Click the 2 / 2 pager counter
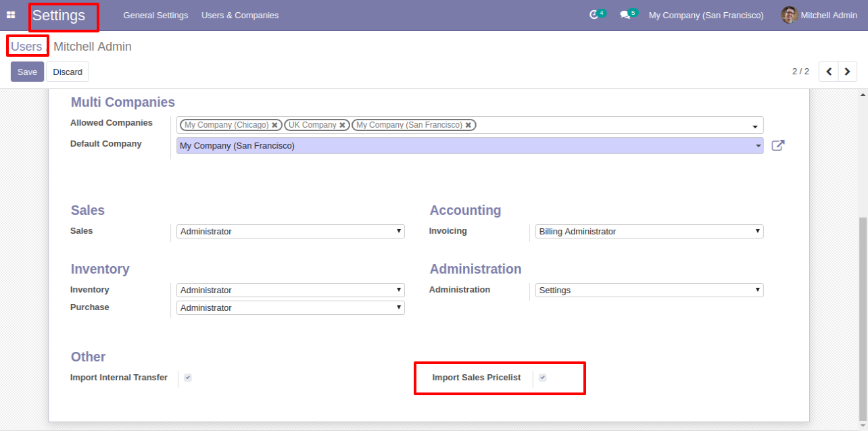Screen dimensions: 868x431 pos(800,72)
